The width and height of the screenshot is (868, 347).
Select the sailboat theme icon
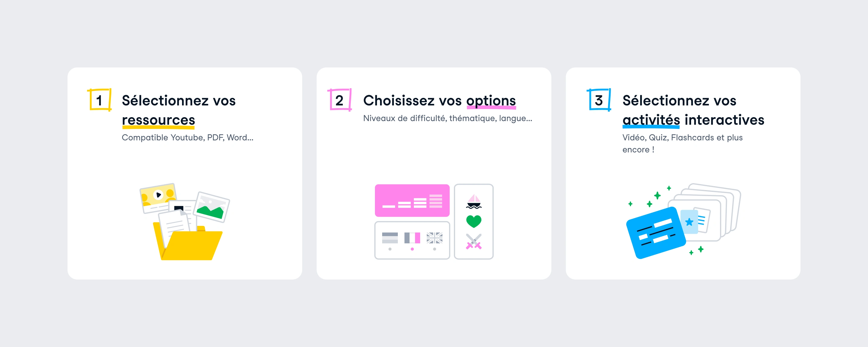[x=474, y=201]
